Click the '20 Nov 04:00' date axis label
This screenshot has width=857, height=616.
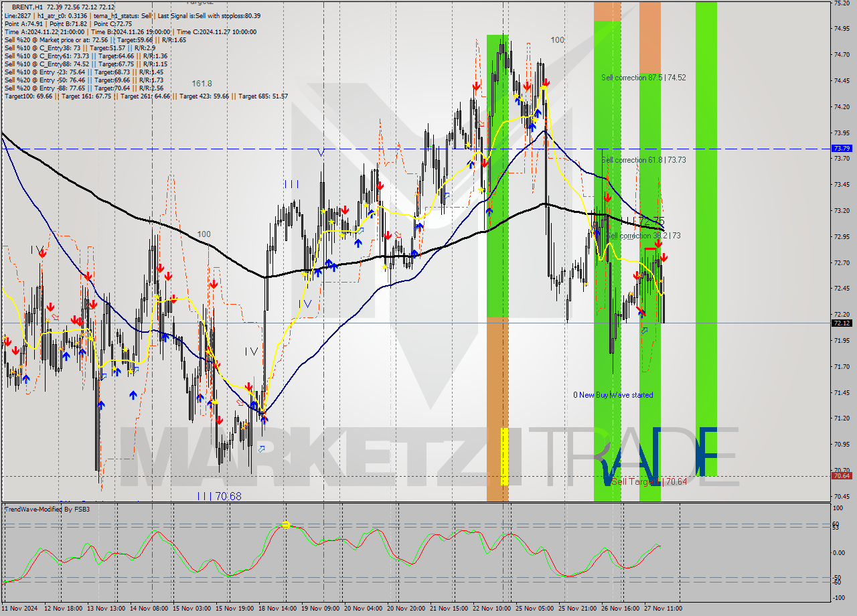[363, 609]
